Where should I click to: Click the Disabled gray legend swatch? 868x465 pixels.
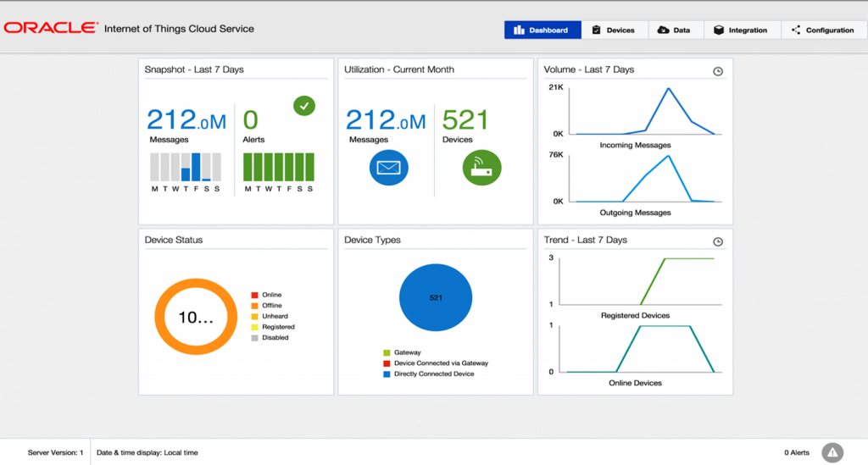[x=254, y=338]
